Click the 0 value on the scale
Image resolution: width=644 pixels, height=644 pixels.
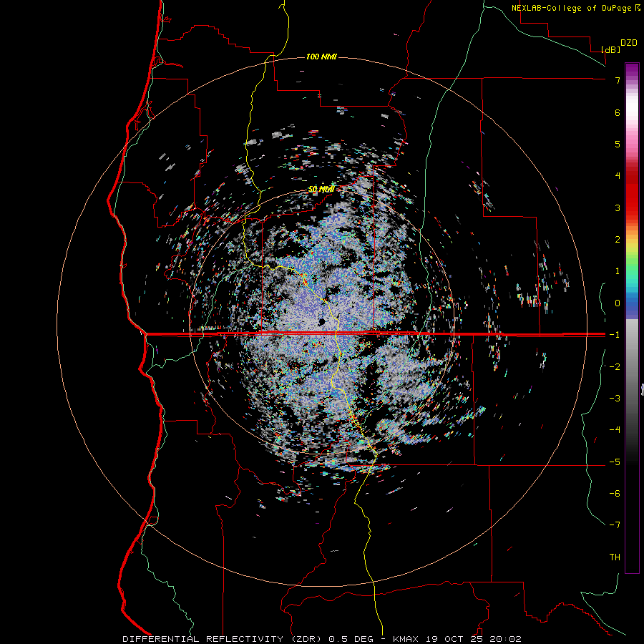click(618, 303)
